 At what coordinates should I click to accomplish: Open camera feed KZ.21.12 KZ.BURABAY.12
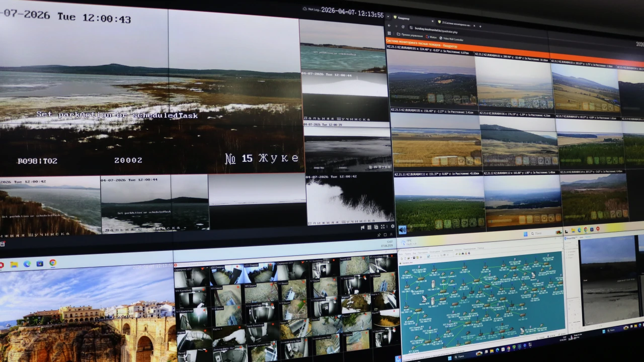click(x=523, y=199)
